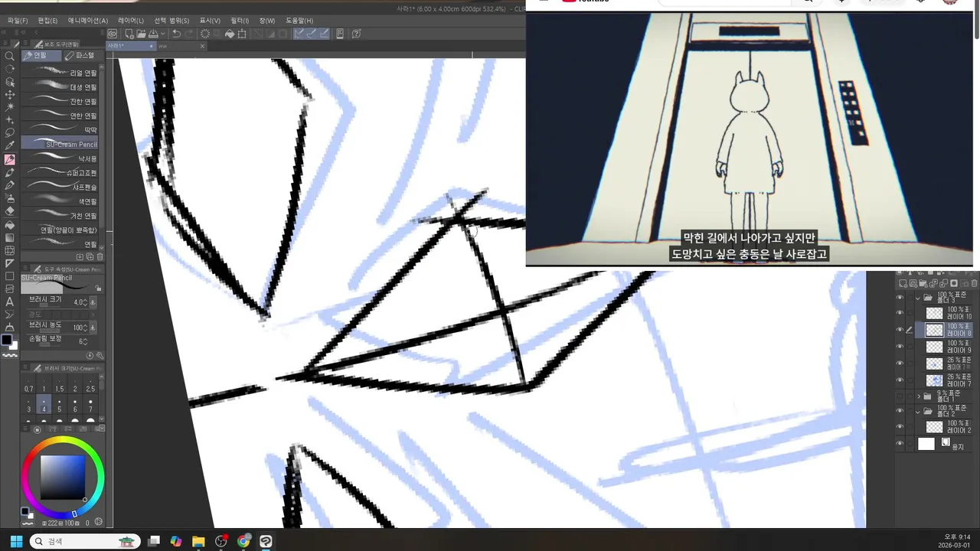
Task: Open the 편집(E) menu
Action: pos(47,21)
